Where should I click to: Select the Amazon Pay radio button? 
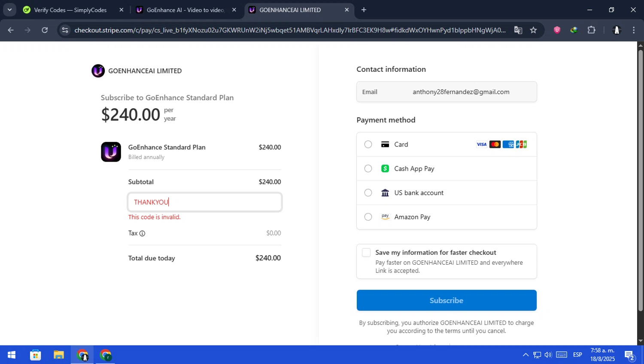pyautogui.click(x=368, y=217)
